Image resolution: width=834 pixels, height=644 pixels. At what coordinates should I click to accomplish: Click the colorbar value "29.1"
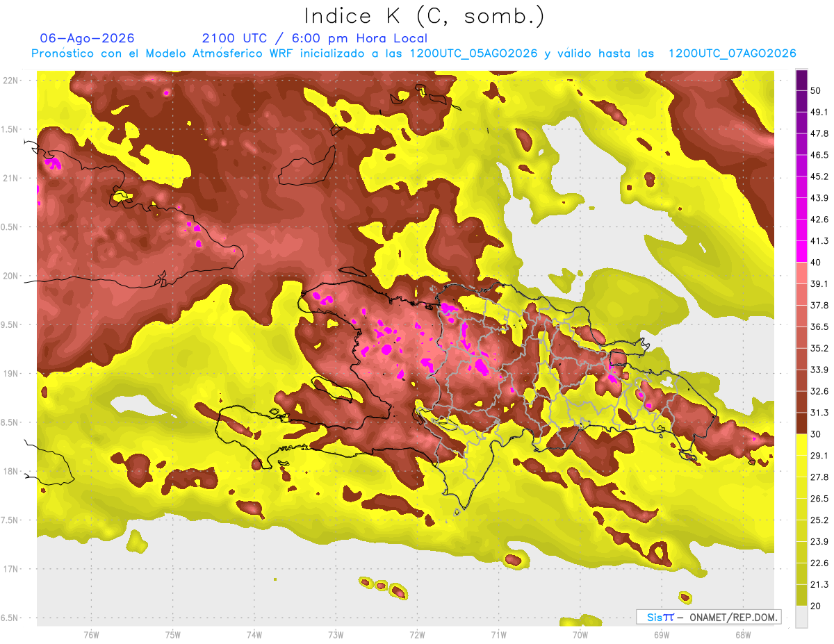point(819,456)
